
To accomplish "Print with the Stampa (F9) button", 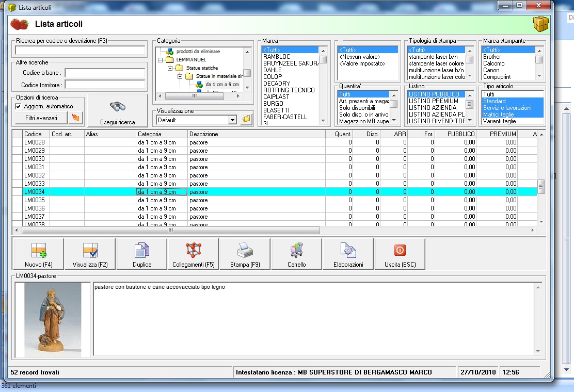I will tap(245, 254).
